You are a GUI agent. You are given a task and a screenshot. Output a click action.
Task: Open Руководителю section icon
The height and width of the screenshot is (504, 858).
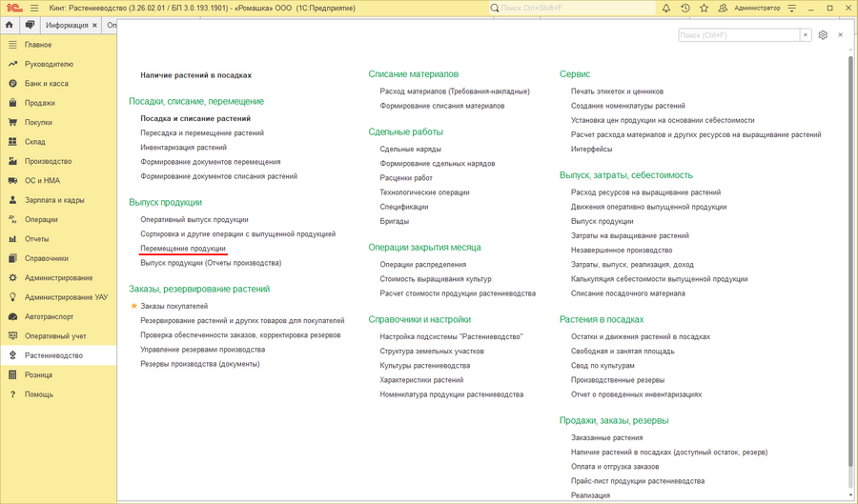point(12,64)
